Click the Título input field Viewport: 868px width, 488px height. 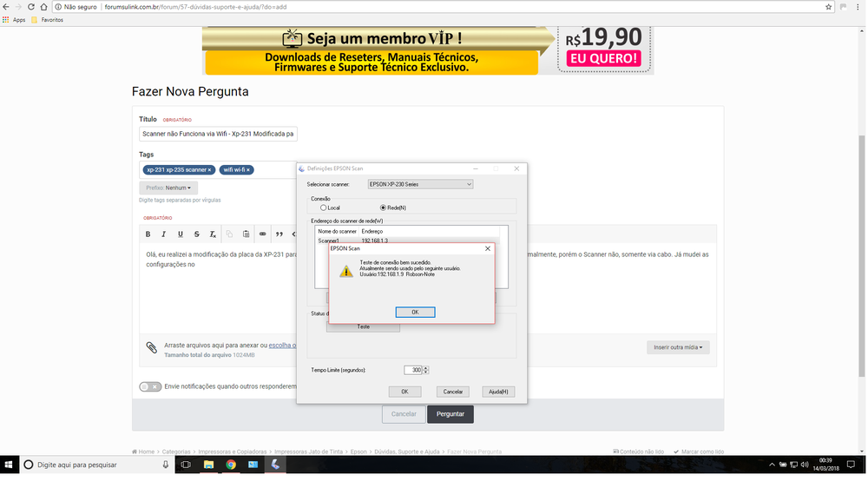(218, 134)
